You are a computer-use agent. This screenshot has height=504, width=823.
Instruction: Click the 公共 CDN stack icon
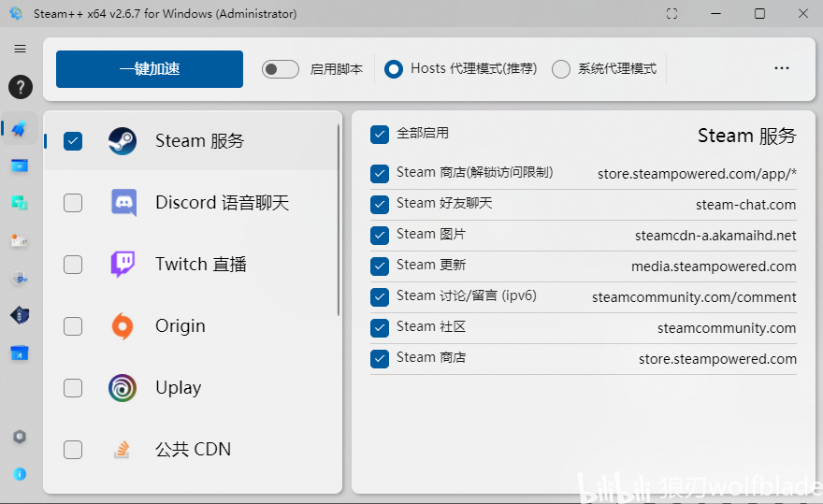(122, 450)
